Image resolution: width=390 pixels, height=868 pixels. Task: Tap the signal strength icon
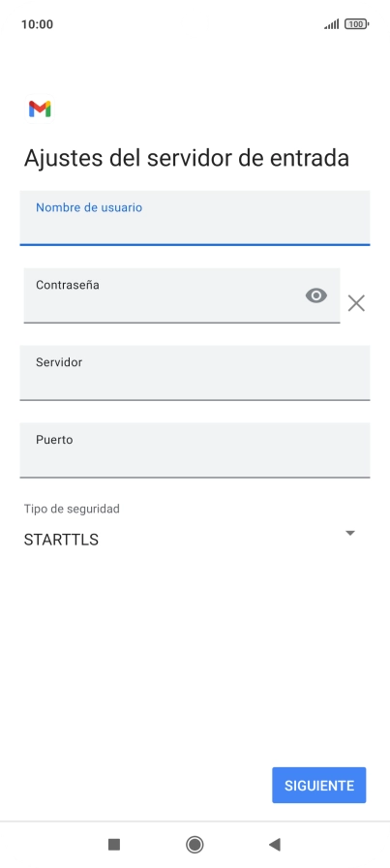coord(331,24)
